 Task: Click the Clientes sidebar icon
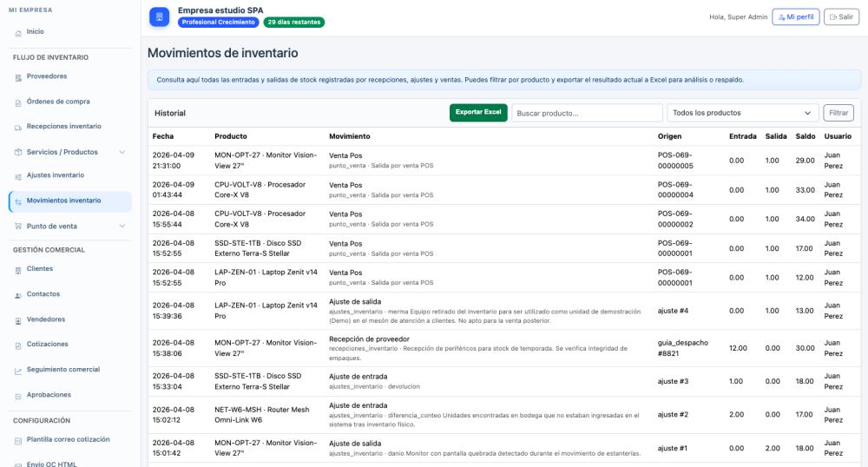click(x=18, y=270)
